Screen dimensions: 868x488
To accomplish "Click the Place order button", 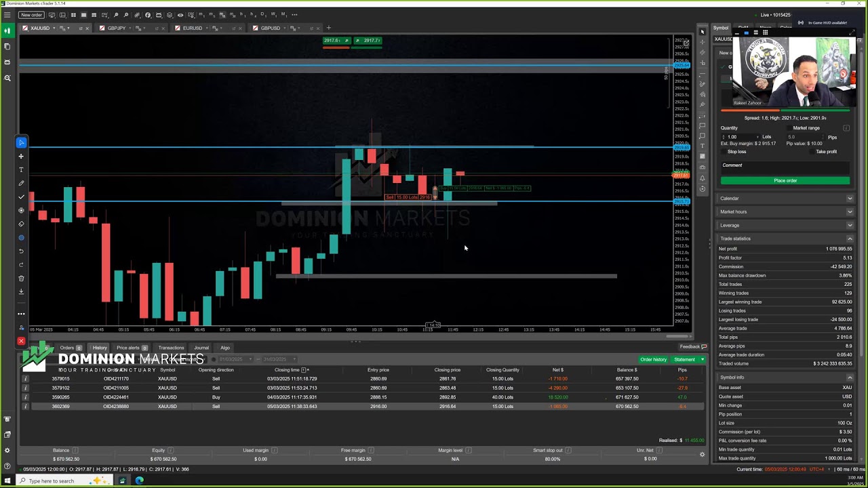I will tap(785, 180).
